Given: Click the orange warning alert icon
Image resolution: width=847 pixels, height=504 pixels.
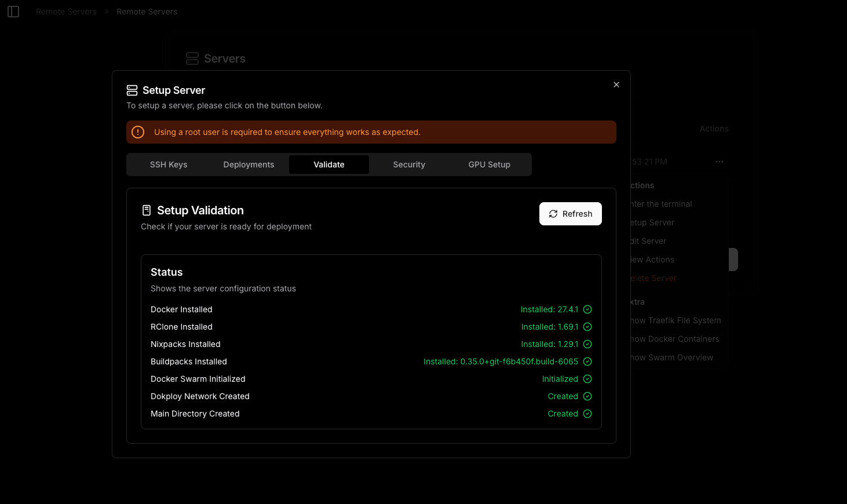Looking at the screenshot, I should (138, 132).
